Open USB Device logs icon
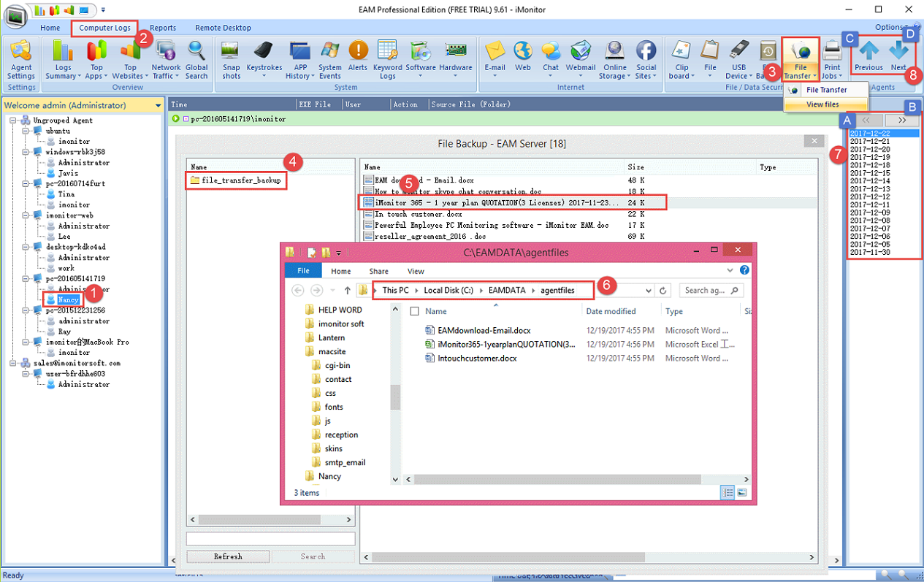This screenshot has width=924, height=582. (739, 60)
